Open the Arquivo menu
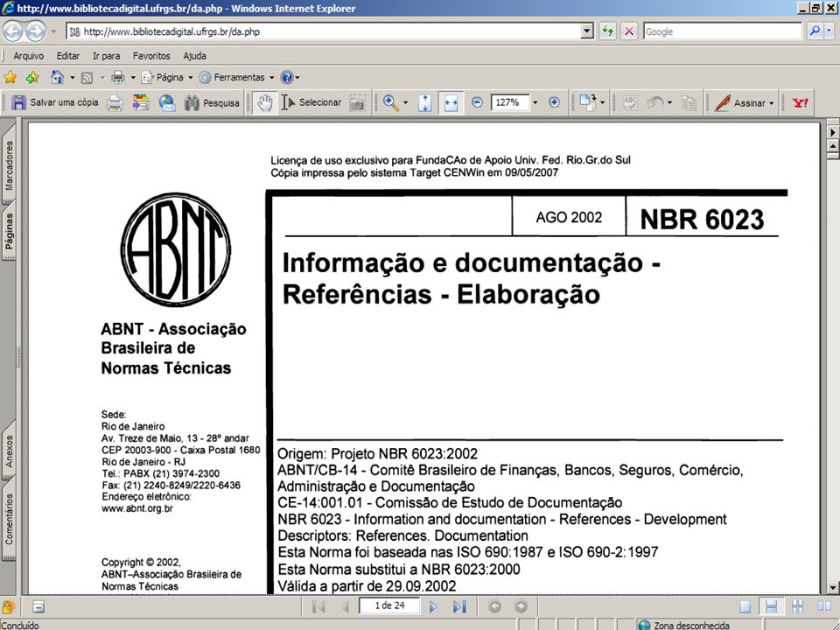The height and width of the screenshot is (630, 840). pyautogui.click(x=28, y=56)
